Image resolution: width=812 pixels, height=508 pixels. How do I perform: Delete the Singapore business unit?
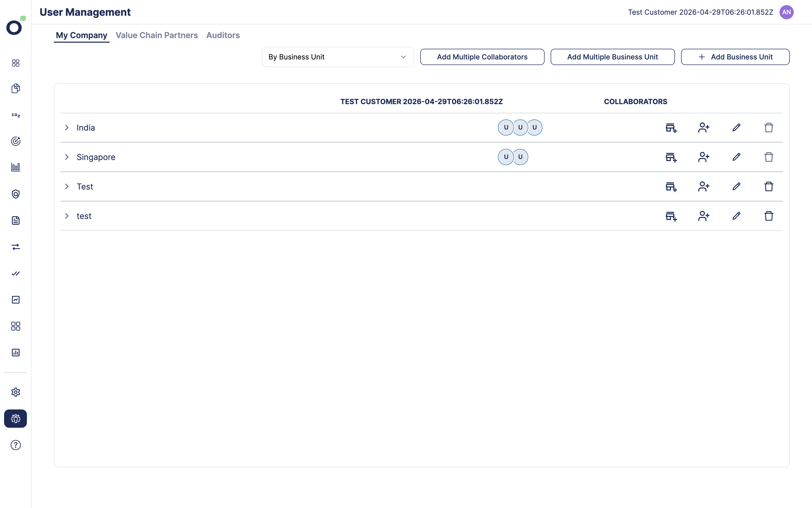coord(769,157)
